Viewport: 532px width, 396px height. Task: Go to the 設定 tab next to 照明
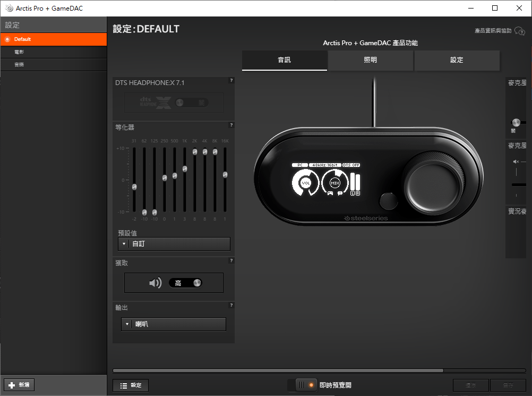pyautogui.click(x=457, y=60)
